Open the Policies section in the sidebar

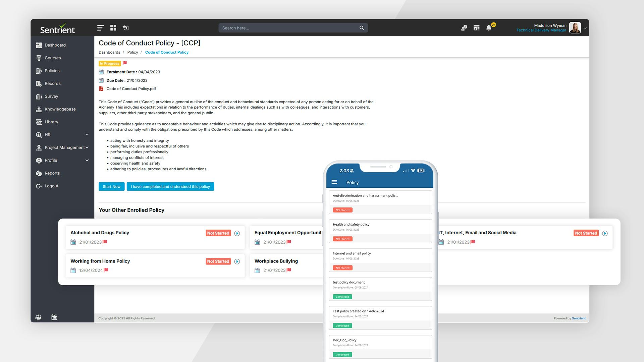pyautogui.click(x=52, y=71)
